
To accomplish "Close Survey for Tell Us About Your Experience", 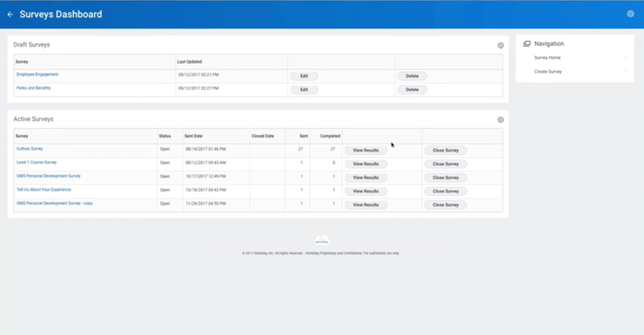I will tap(446, 191).
